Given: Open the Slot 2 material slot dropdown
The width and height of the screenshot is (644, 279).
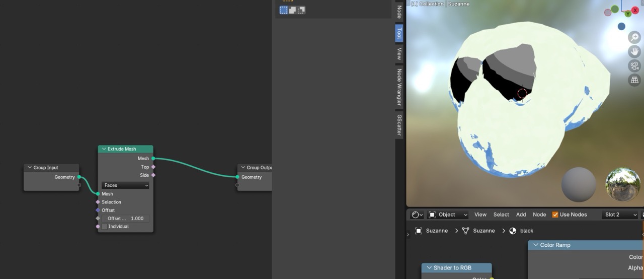Looking at the screenshot, I should (620, 215).
